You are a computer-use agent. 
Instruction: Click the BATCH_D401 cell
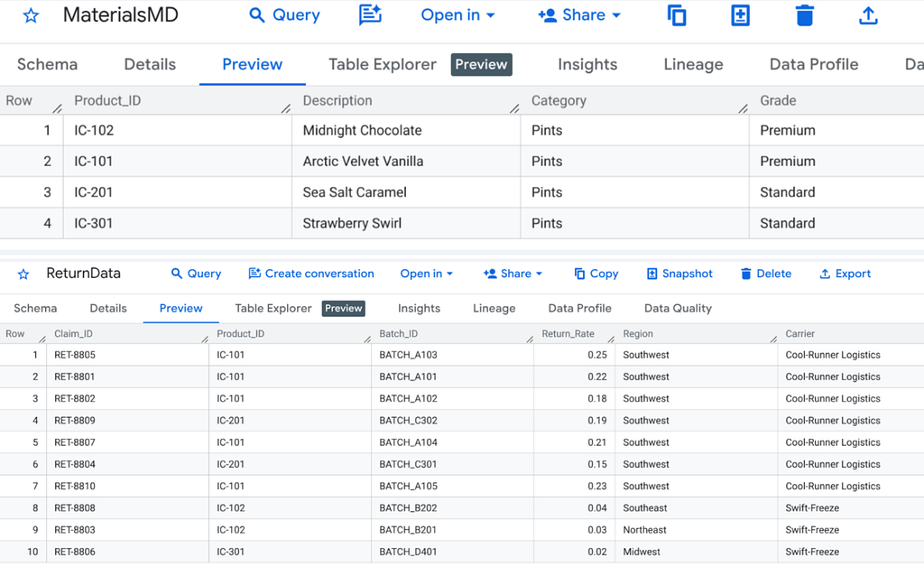coord(453,552)
